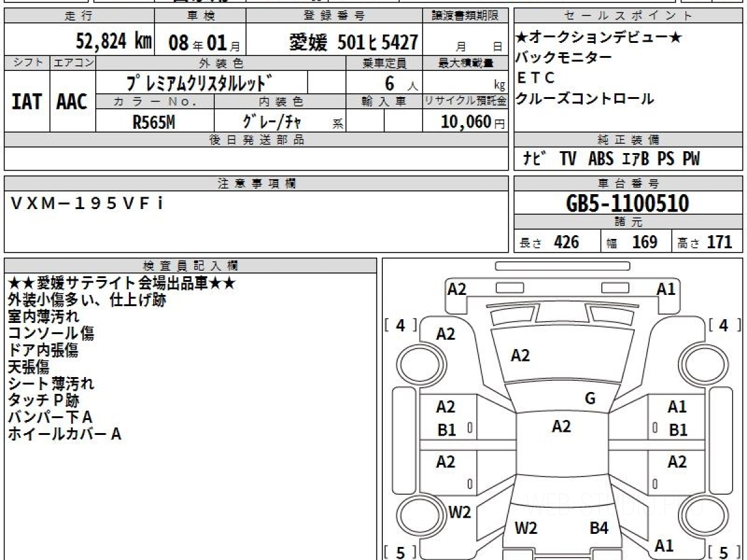Image resolution: width=747 pixels, height=560 pixels.
Task: Select ABS in the equipment list
Action: coord(601,159)
